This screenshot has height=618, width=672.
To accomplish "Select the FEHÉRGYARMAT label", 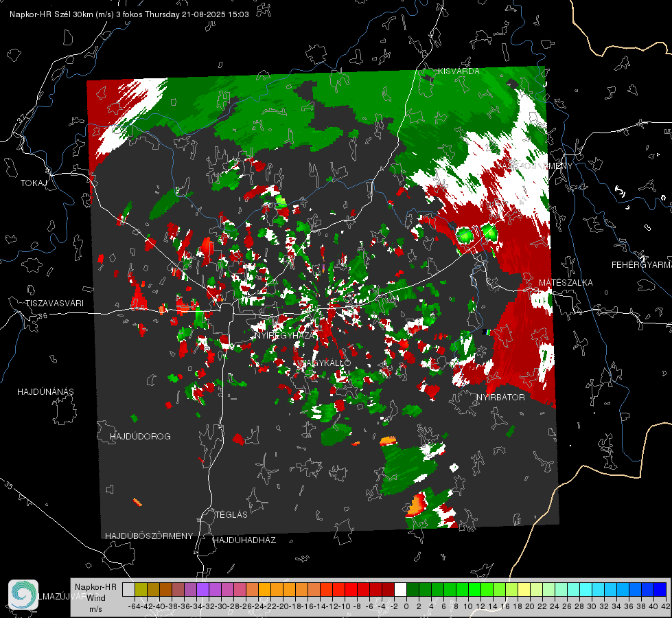I will 641,264.
